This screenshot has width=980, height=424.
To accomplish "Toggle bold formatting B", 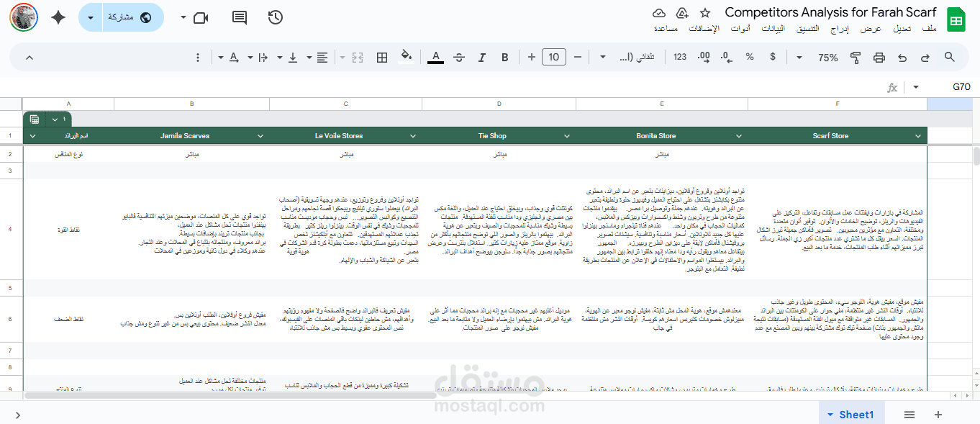I will click(505, 58).
